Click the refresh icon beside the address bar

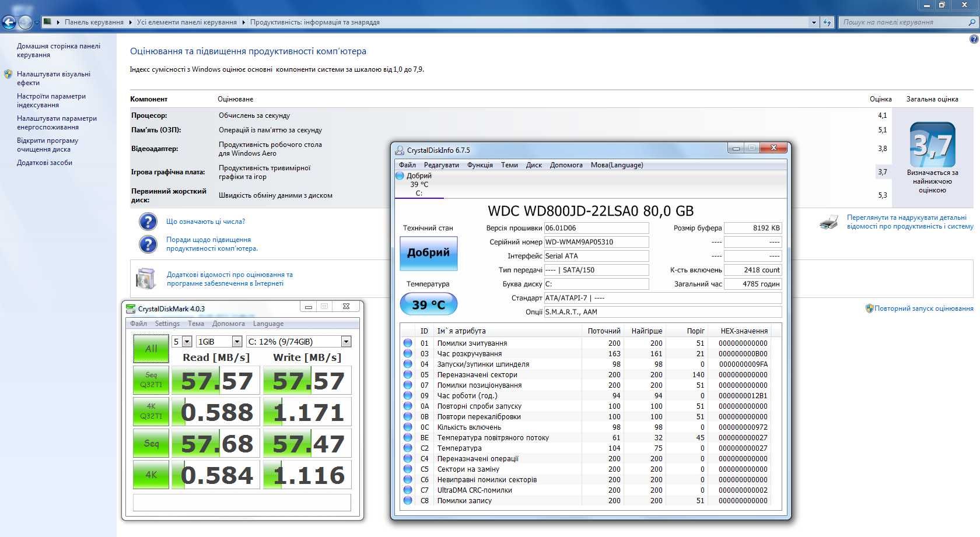(x=827, y=22)
